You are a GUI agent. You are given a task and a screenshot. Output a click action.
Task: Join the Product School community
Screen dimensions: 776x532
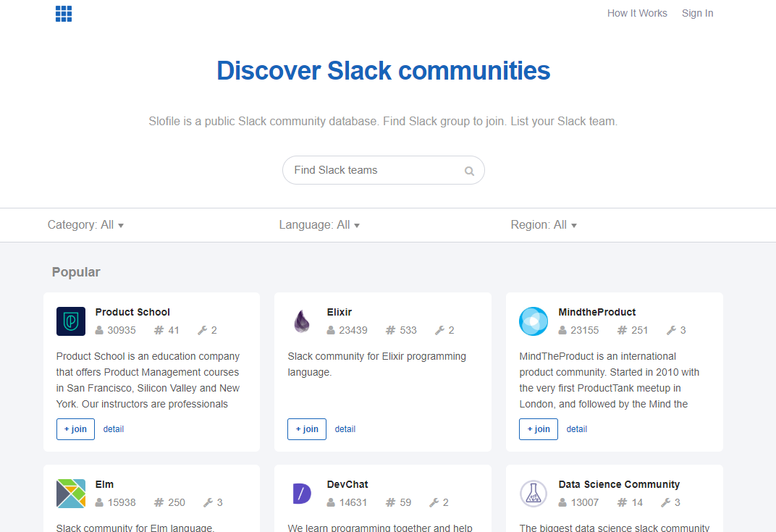(x=75, y=429)
